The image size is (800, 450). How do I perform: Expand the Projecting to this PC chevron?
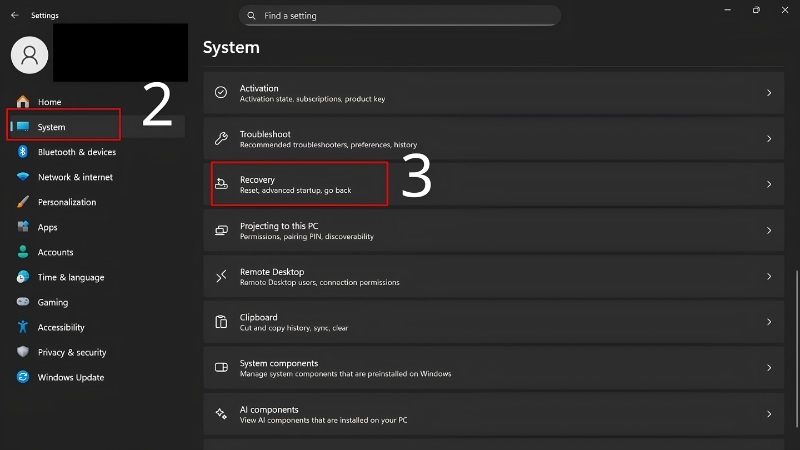pyautogui.click(x=769, y=231)
